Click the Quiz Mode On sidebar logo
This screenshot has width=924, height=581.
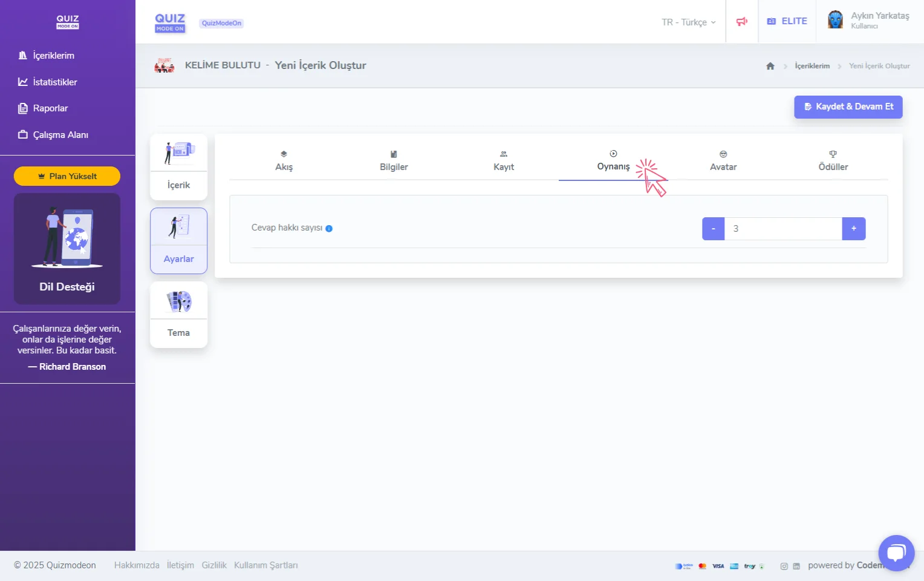click(67, 22)
